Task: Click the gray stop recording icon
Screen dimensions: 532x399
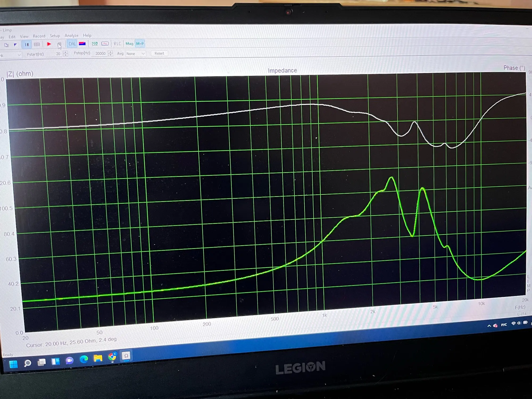Action: (59, 44)
